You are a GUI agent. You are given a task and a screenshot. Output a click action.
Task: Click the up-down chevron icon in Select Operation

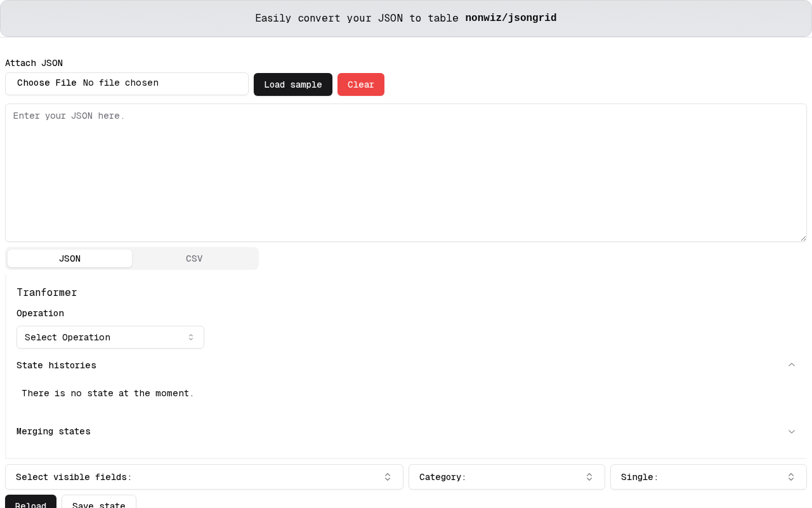click(x=191, y=337)
